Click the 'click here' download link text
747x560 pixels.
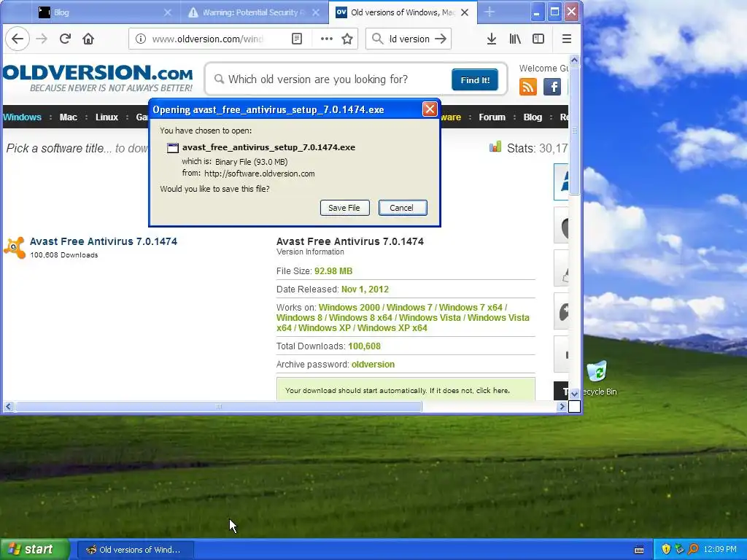(492, 391)
